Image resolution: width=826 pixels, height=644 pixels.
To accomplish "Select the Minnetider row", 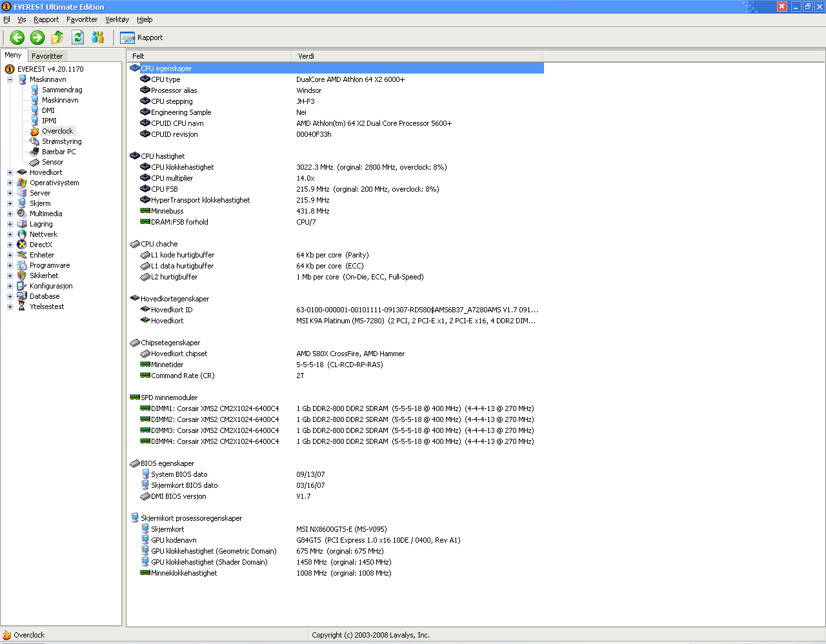I will coord(336,365).
